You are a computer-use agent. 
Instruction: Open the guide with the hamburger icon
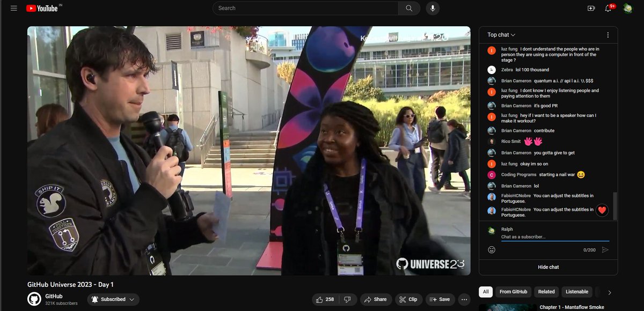(x=13, y=8)
